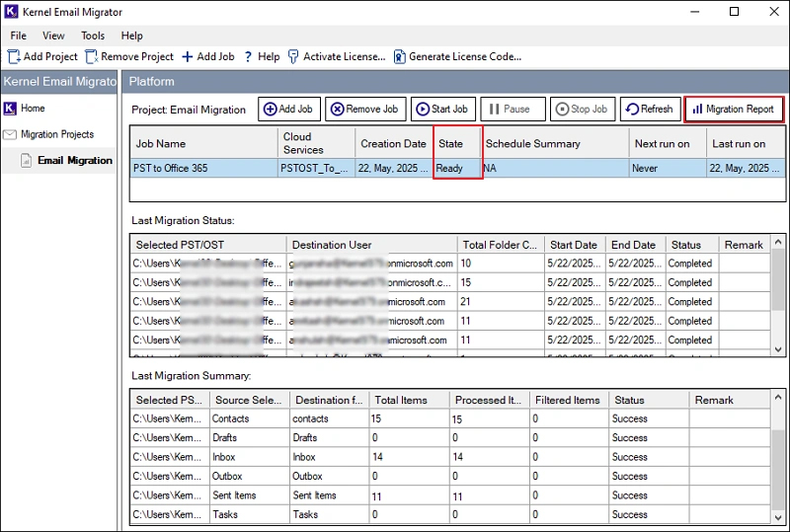Screen dimensions: 790x532
Task: Click the plus icon for Add Job in toolbar
Action: coord(188,56)
